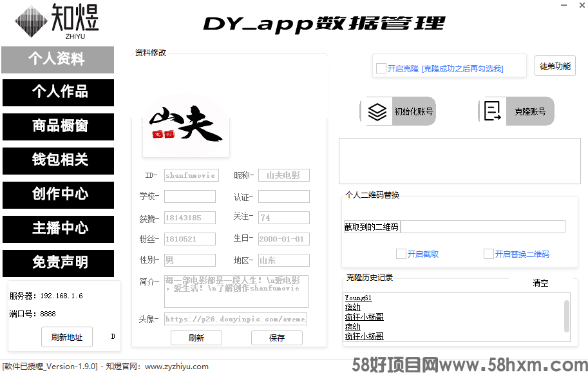This screenshot has width=588, height=373.
Task: Save profile changes with 保存
Action: click(x=277, y=338)
